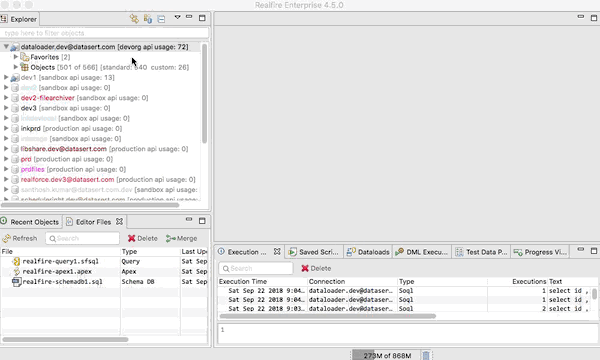Open the Recent Objects tab

pyautogui.click(x=30, y=222)
